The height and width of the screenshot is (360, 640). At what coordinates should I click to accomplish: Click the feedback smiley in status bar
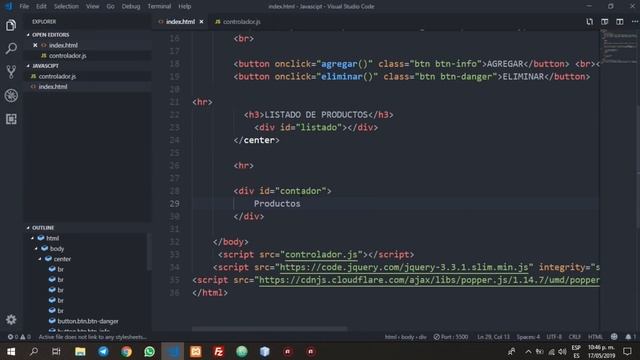(614, 337)
